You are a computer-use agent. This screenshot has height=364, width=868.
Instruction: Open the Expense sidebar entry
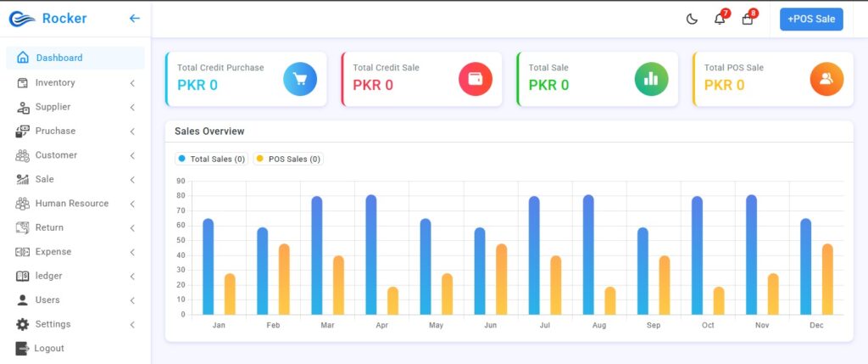(x=53, y=252)
